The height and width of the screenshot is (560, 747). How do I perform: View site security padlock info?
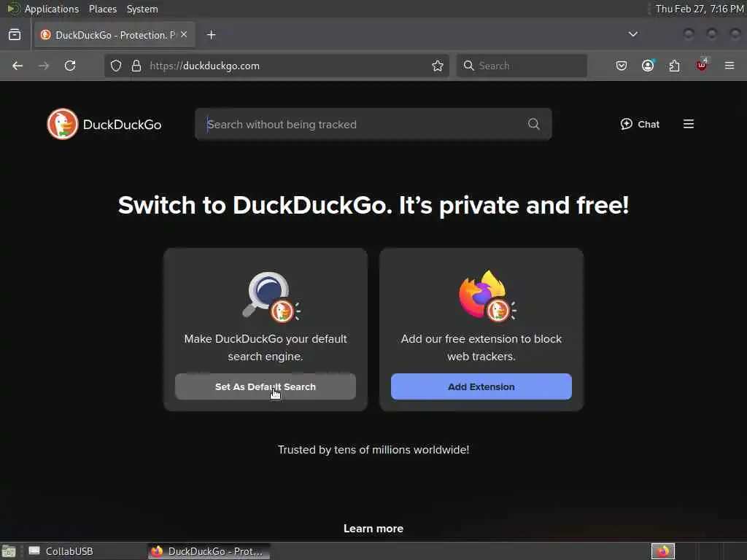click(136, 66)
